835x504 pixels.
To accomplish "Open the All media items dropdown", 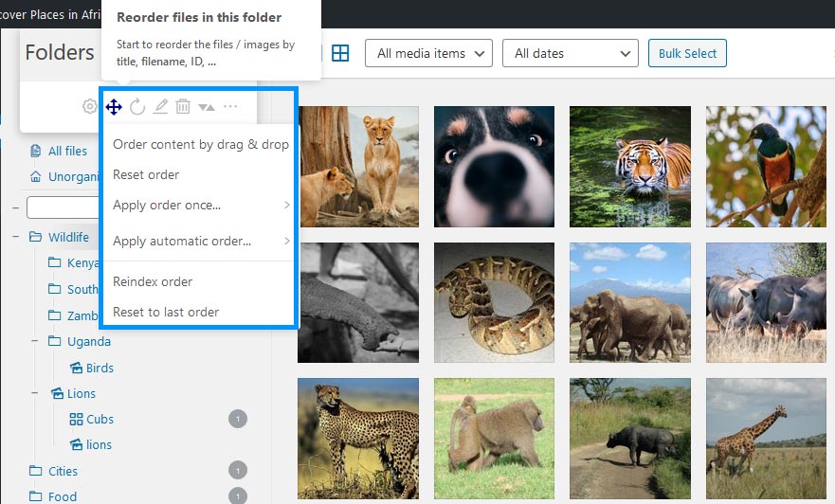I will coord(428,53).
